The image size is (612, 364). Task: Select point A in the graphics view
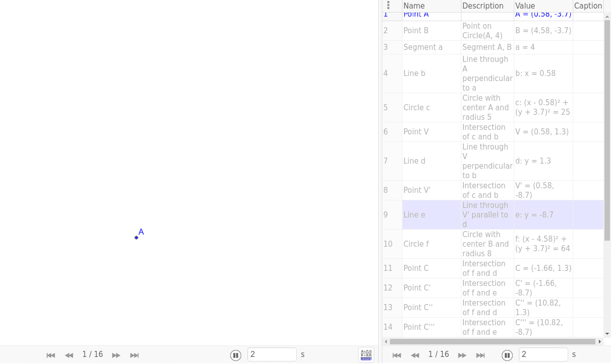[x=137, y=237]
